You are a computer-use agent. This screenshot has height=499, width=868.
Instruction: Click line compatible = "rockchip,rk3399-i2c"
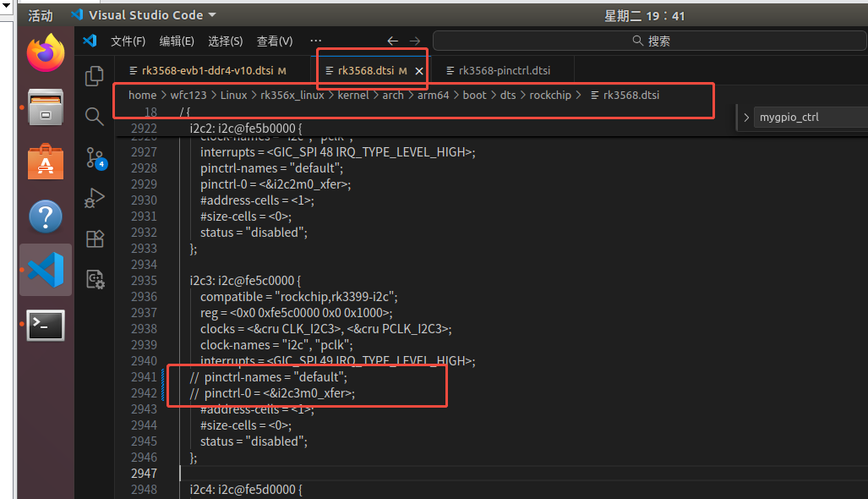[x=299, y=297]
